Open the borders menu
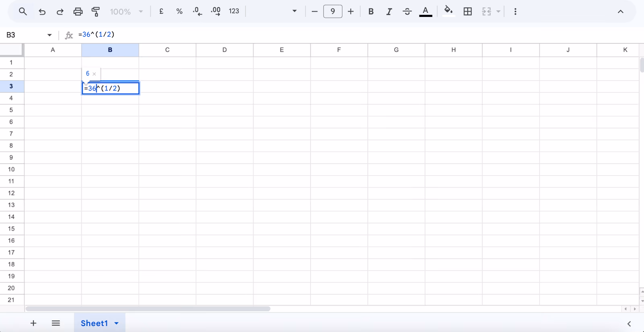Screen dimensions: 644x332 coord(468,12)
